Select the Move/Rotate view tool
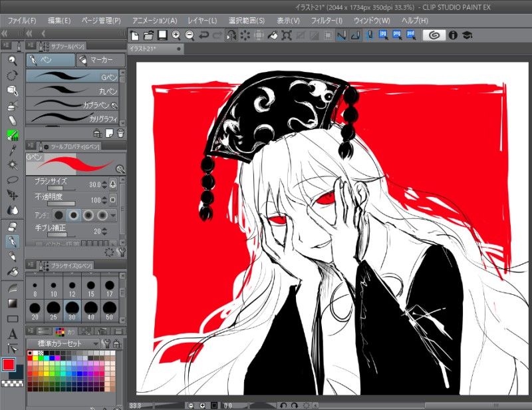Screen dimensions: 532x410 (13, 75)
